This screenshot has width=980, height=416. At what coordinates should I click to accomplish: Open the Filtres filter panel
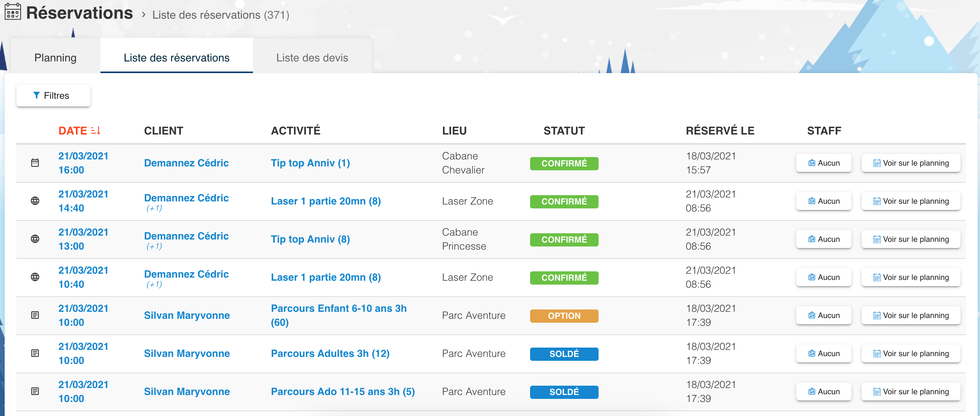[x=53, y=96]
